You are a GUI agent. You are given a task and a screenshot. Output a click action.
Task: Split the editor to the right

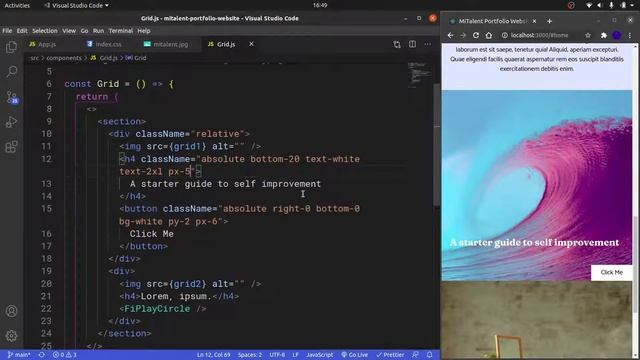[x=412, y=44]
